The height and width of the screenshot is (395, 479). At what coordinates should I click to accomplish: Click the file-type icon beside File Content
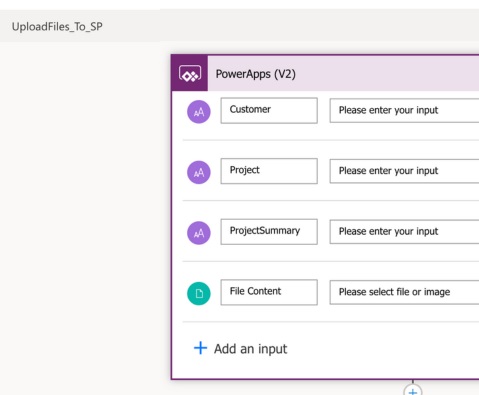coord(199,294)
